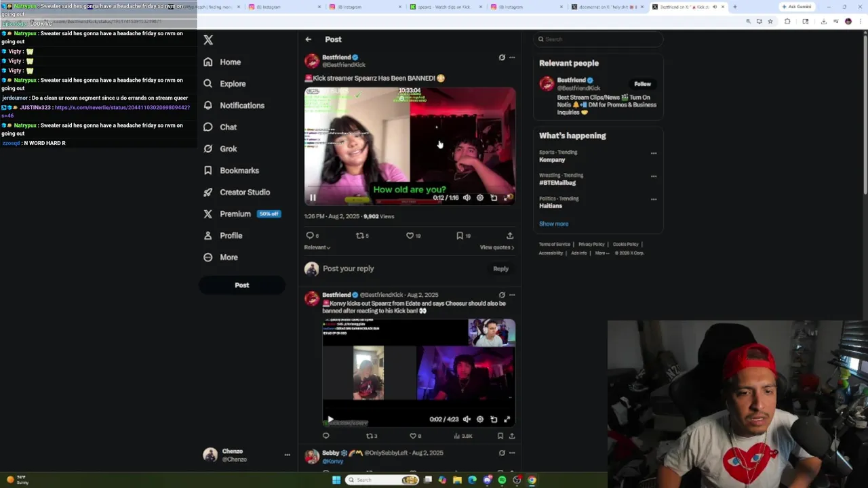Screen dimensions: 868x488
Task: Open Grok icon on main post
Action: click(502, 58)
